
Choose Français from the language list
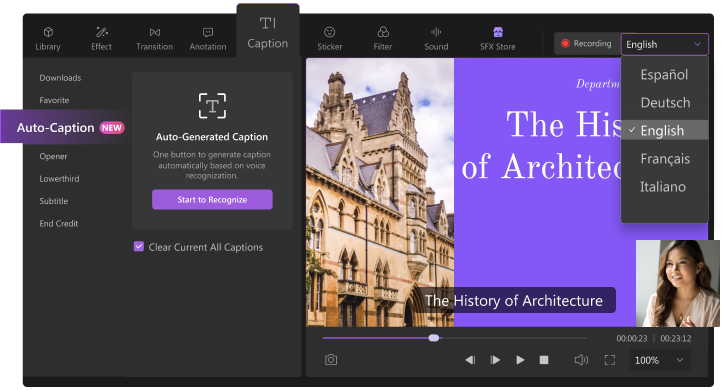point(664,159)
